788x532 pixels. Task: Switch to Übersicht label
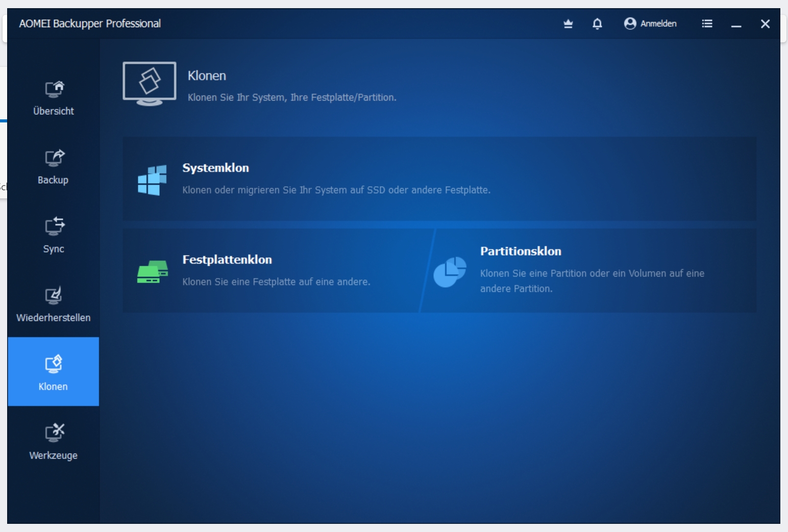click(x=54, y=111)
